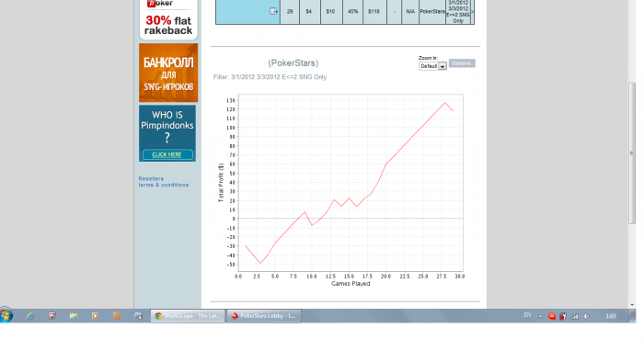Click the $4 table cell
The height and width of the screenshot is (362, 644).
click(309, 11)
